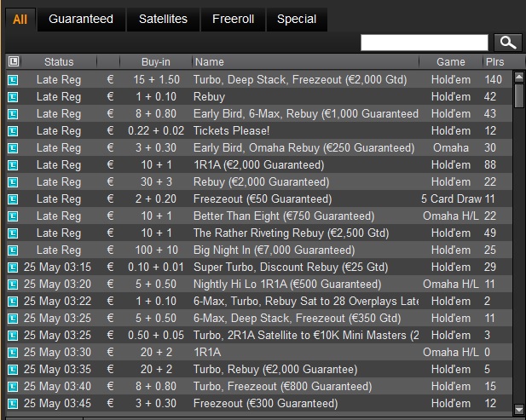
Task: Switch to the All tab
Action: point(20,20)
